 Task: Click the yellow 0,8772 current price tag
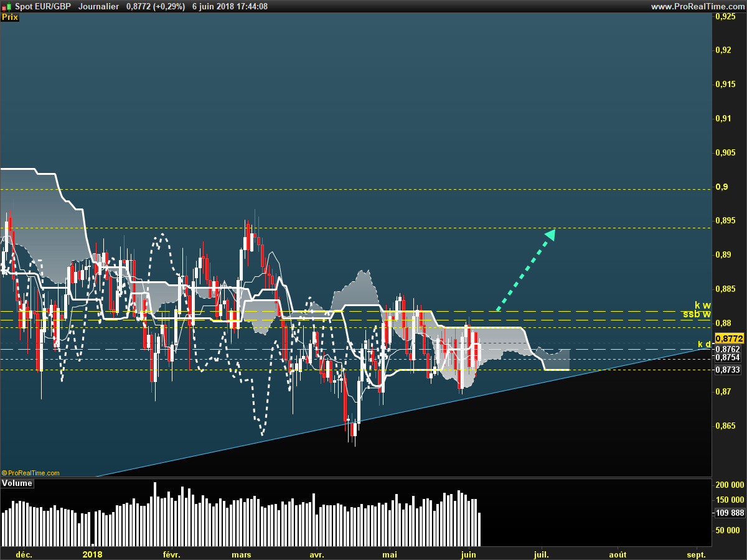[x=729, y=338]
